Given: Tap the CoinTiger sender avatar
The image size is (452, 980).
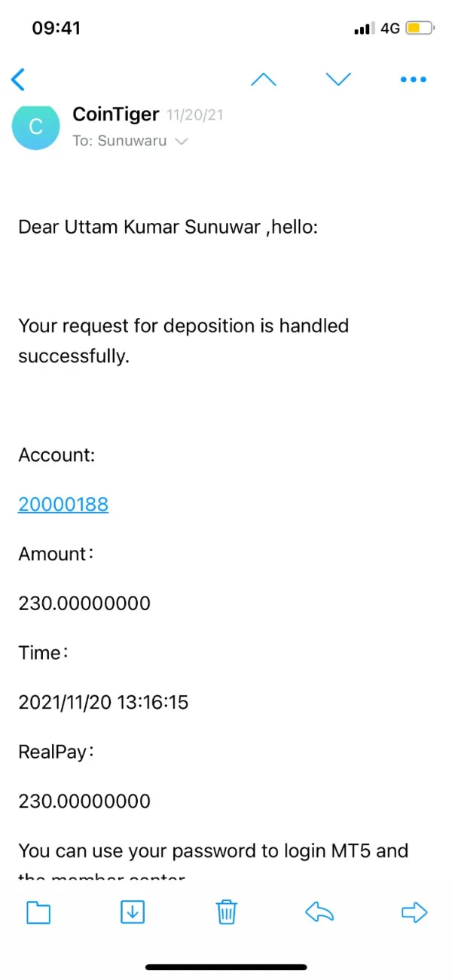Looking at the screenshot, I should click(35, 127).
